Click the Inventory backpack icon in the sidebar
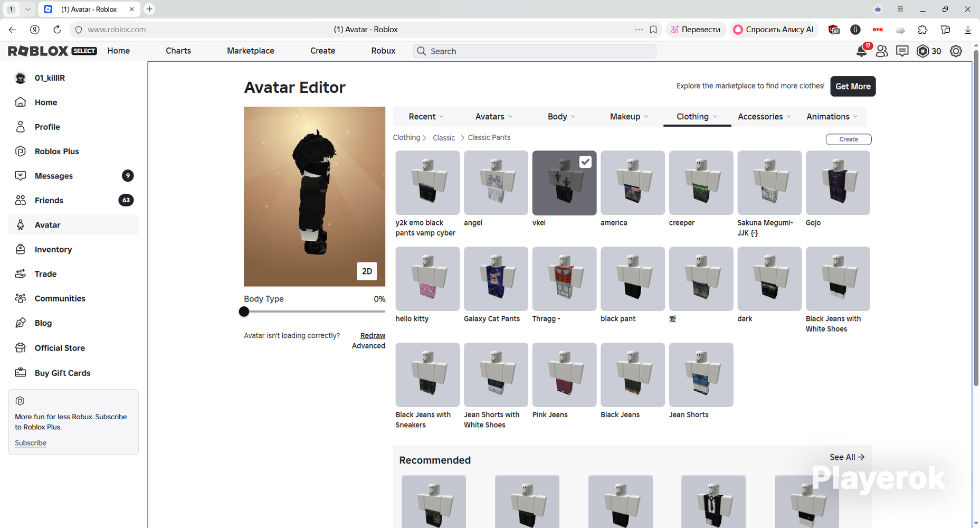980x528 pixels. click(21, 249)
